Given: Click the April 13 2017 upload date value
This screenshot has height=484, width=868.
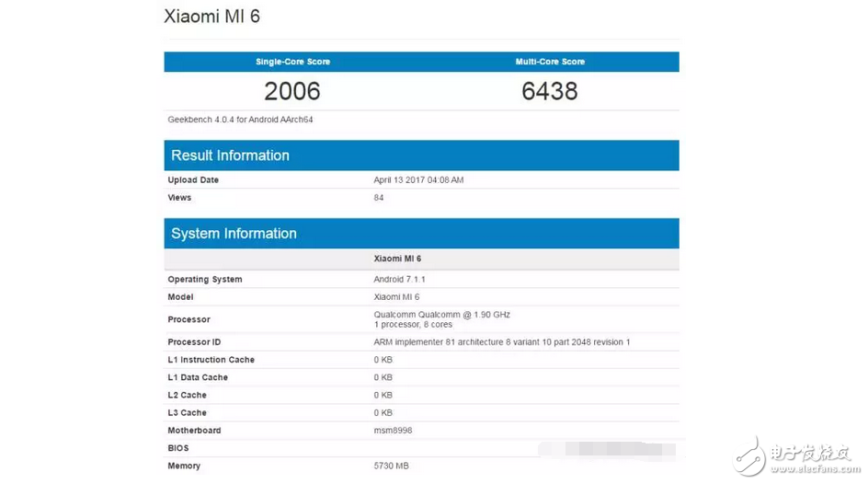Looking at the screenshot, I should coord(418,180).
